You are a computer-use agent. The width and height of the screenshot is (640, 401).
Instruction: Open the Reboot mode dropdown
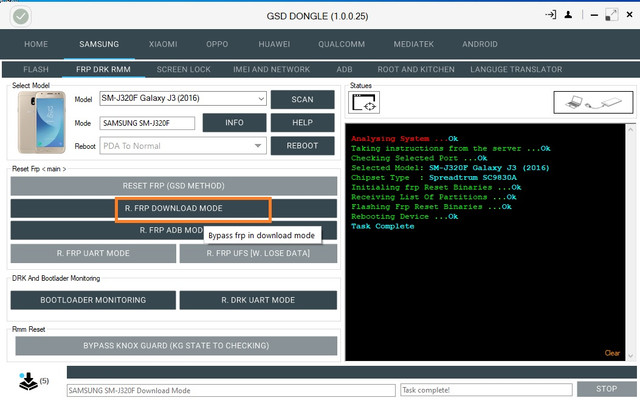(258, 145)
